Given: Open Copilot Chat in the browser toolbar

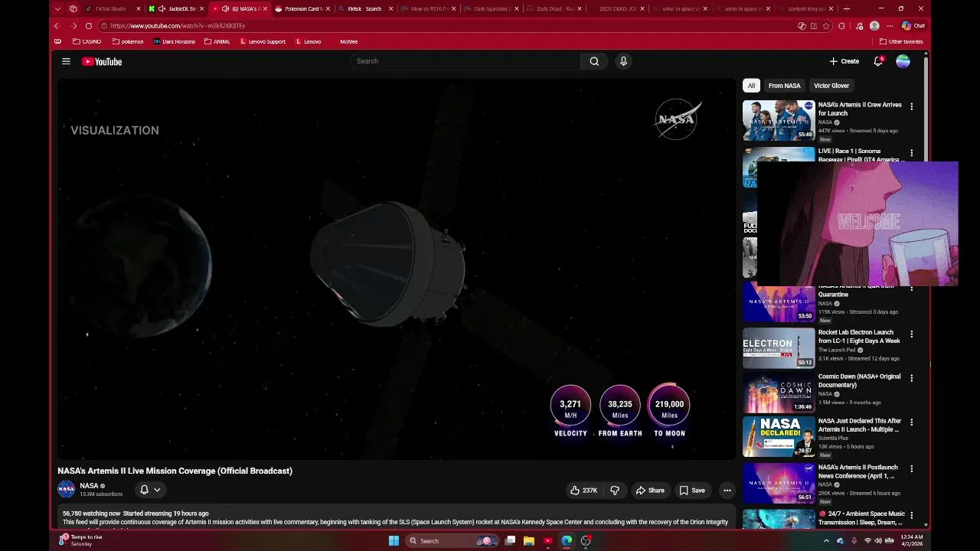Looking at the screenshot, I should 913,25.
